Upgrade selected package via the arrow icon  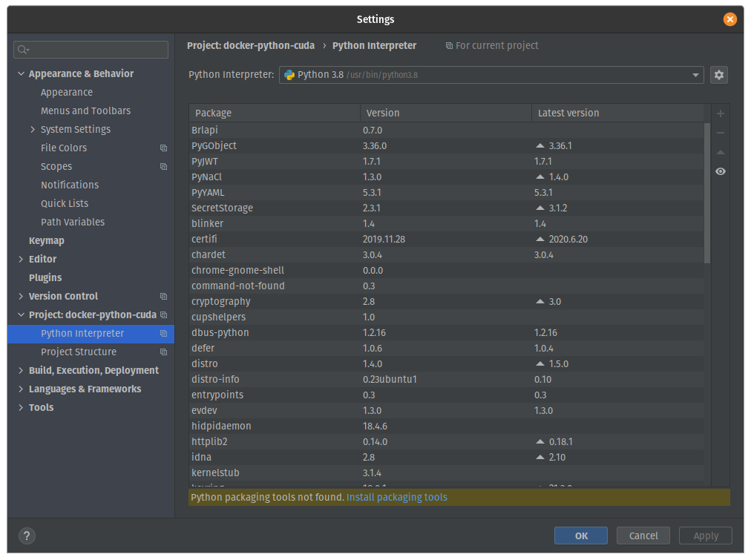tap(720, 152)
